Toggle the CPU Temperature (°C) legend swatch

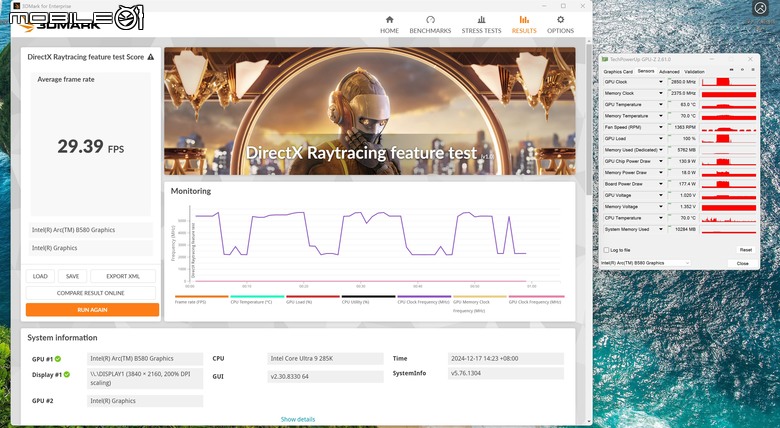click(257, 297)
